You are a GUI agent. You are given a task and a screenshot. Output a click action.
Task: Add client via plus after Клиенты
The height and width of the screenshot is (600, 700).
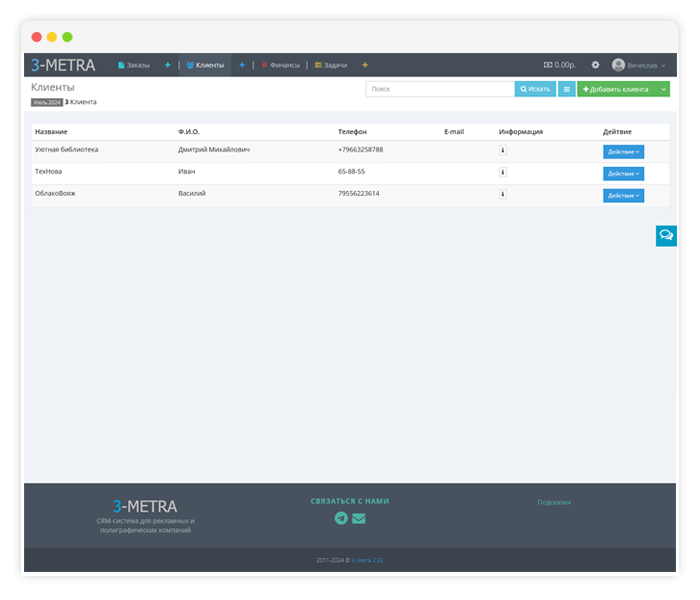[242, 65]
